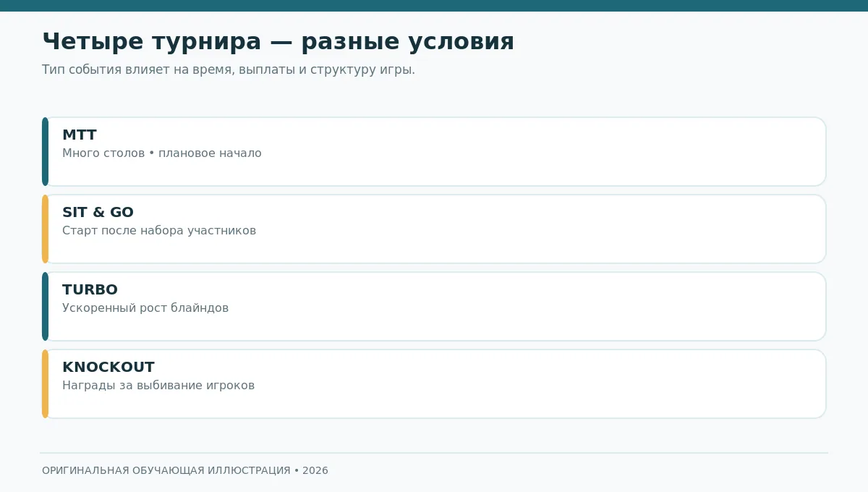Select the "SIT & GO" heading
The width and height of the screenshot is (868, 492).
98,213
